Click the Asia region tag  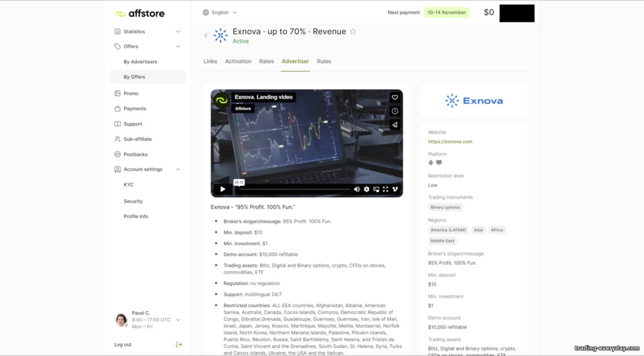click(x=478, y=230)
